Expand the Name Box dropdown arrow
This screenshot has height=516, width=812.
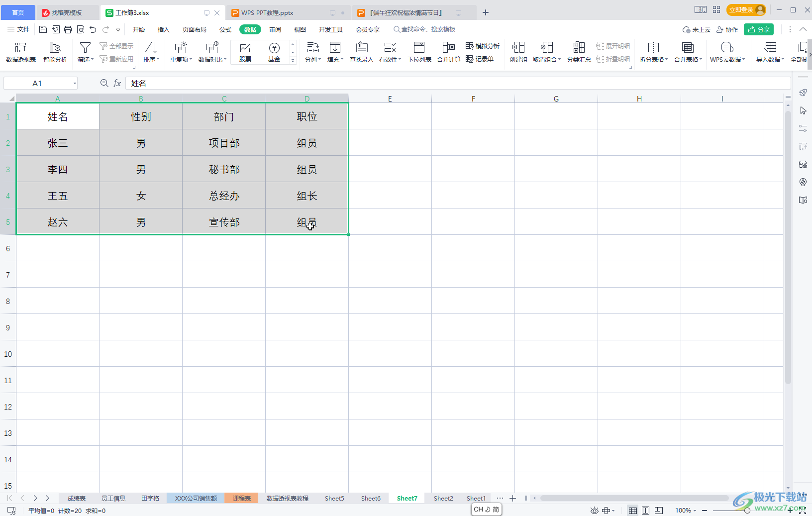[75, 83]
